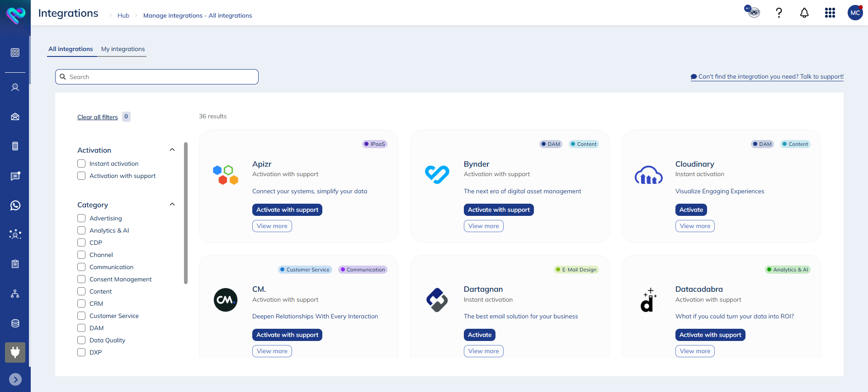This screenshot has height=392, width=868.
Task: Open the notifications bell icon
Action: [x=804, y=13]
